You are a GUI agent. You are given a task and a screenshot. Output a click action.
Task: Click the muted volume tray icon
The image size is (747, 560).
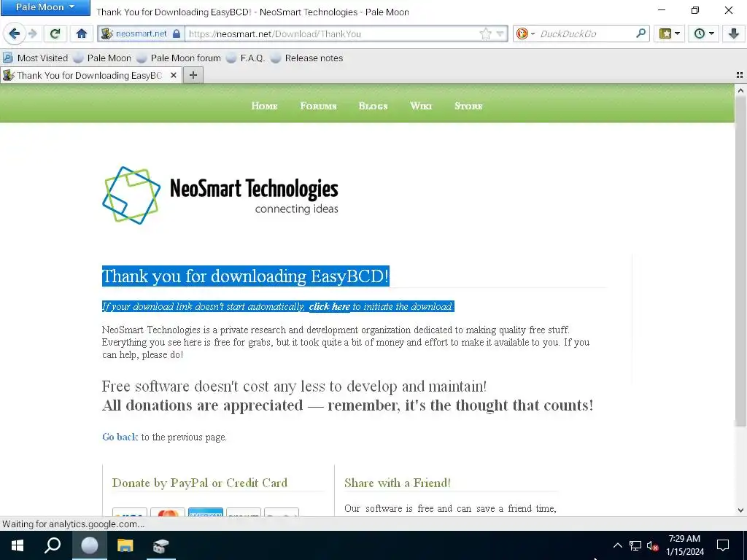tap(652, 545)
